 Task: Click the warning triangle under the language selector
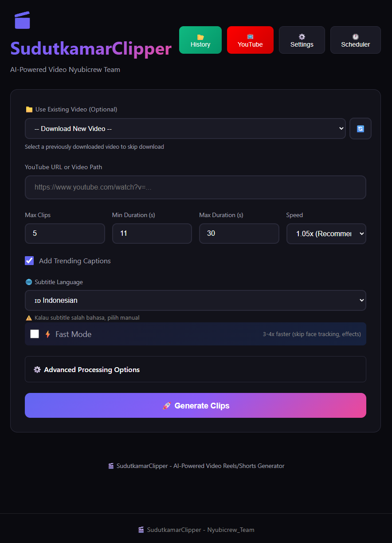[29, 317]
